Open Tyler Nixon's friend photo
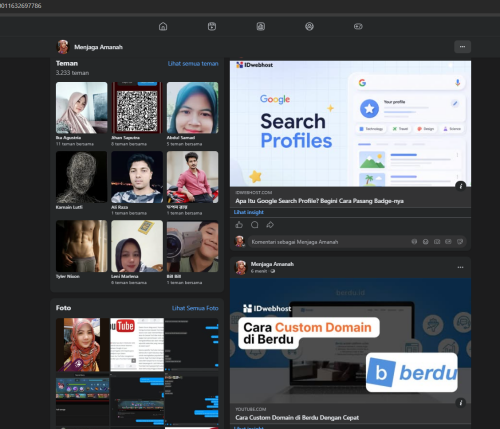The height and width of the screenshot is (429, 500). click(82, 246)
